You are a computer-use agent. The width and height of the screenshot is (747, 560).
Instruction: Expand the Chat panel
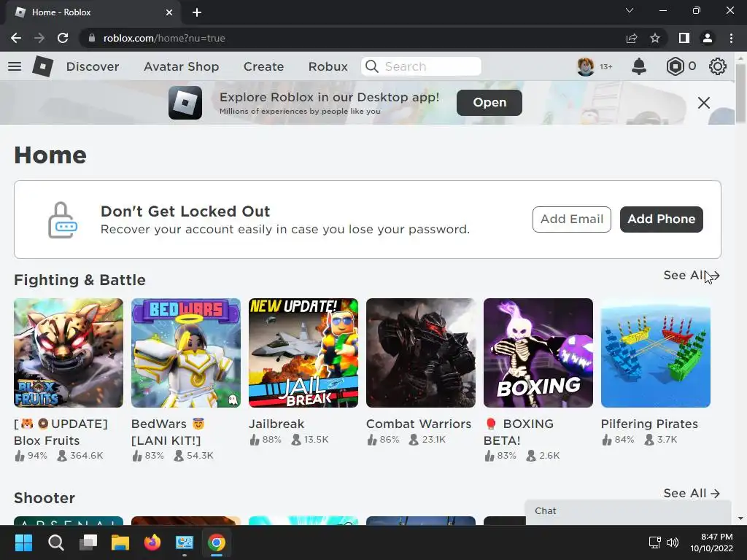628,511
